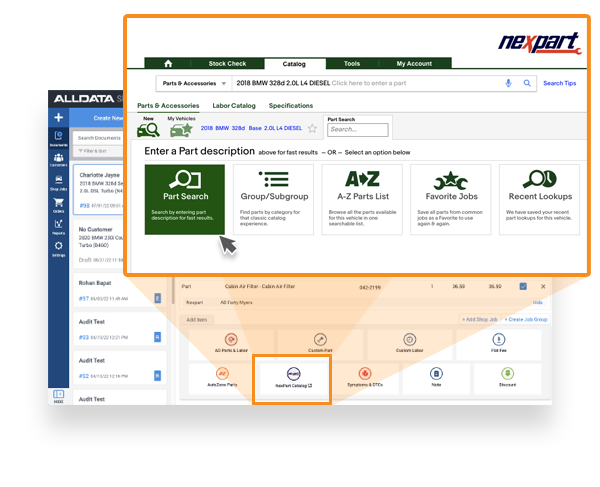Open Symptoms & DTCs item
Viewport: 600px width, 487px height.
(365, 378)
